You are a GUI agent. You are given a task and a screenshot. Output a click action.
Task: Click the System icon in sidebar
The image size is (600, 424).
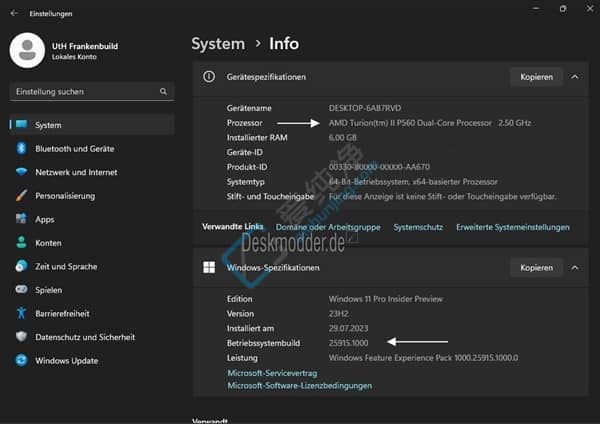point(20,125)
